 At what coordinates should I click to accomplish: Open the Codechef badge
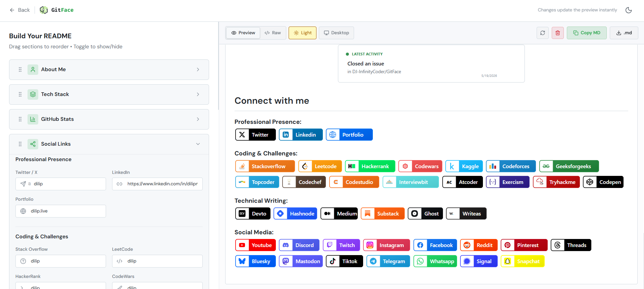click(304, 182)
